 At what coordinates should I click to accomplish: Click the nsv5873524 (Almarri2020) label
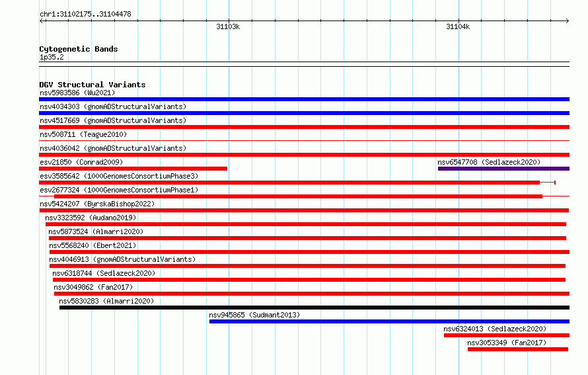coord(96,231)
